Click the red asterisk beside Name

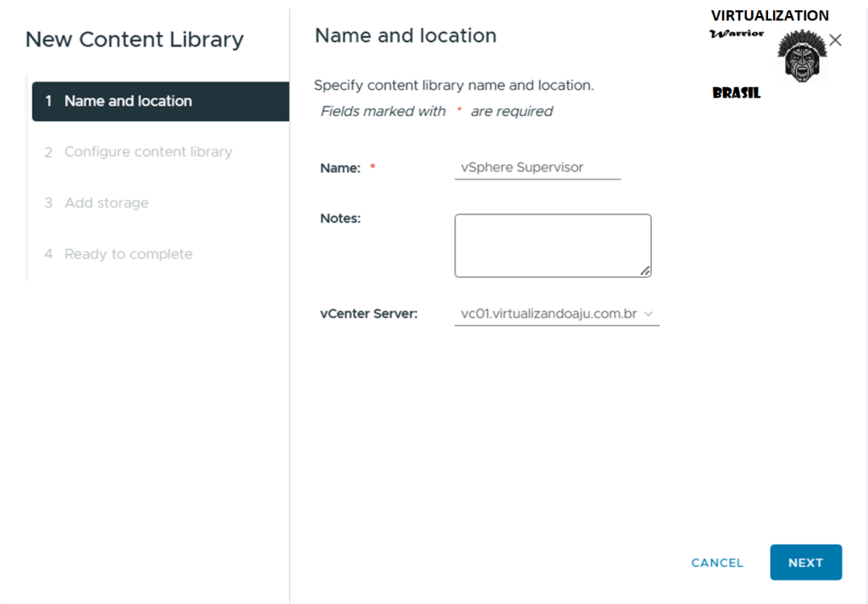[x=372, y=168]
